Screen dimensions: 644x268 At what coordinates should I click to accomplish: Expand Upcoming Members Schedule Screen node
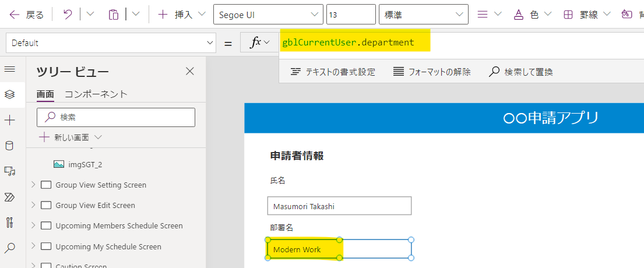(x=33, y=225)
